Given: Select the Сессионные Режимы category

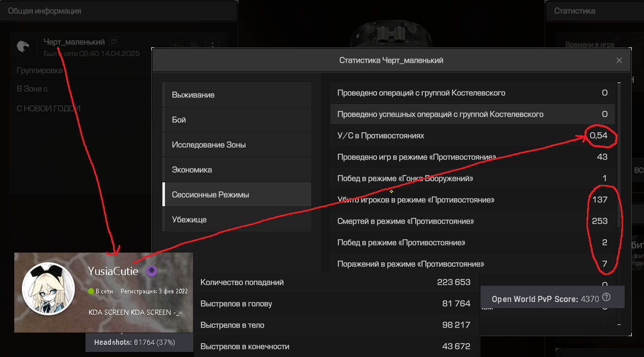Looking at the screenshot, I should coord(236,195).
